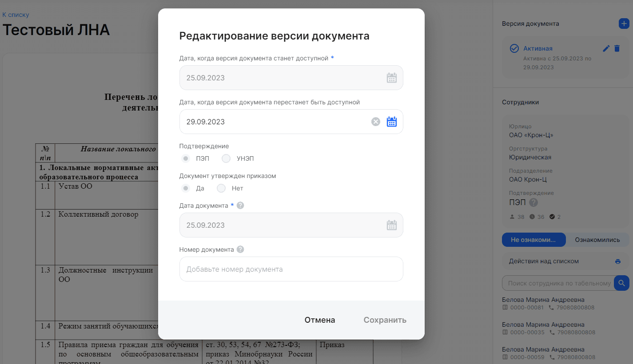Open calendar for availability end date 29.09.2023
The height and width of the screenshot is (364, 633).
(x=391, y=122)
